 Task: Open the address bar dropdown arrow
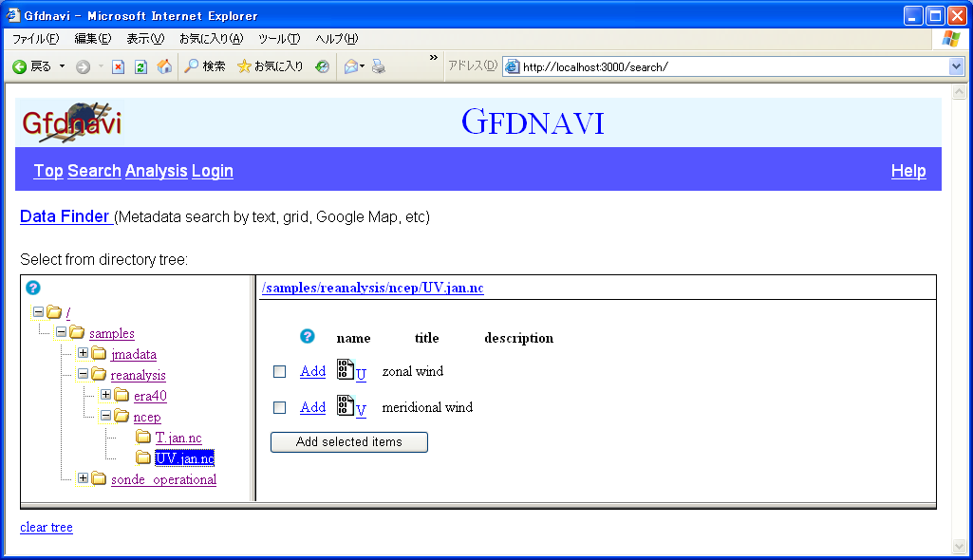click(956, 66)
